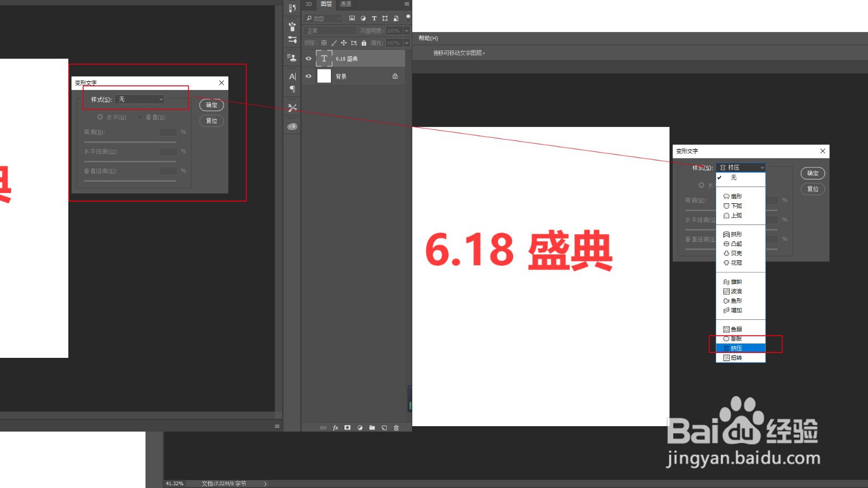This screenshot has width=868, height=488.
Task: Click the 确定 button in the warp text dialog
Action: coord(211,105)
